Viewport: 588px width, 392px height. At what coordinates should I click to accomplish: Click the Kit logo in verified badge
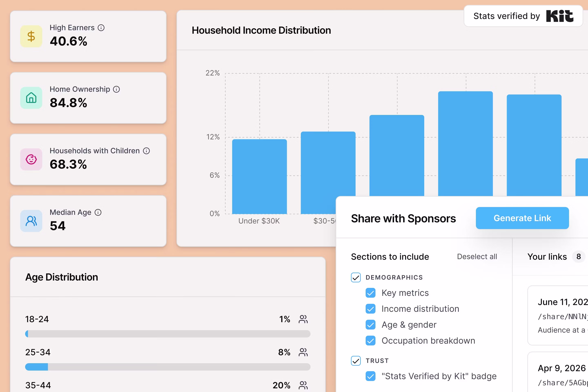pyautogui.click(x=560, y=16)
